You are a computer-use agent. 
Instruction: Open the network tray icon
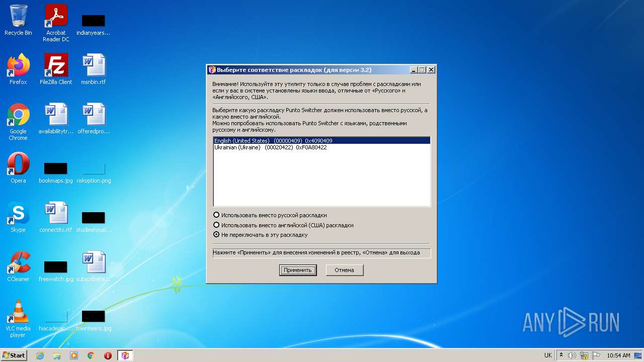click(x=584, y=355)
